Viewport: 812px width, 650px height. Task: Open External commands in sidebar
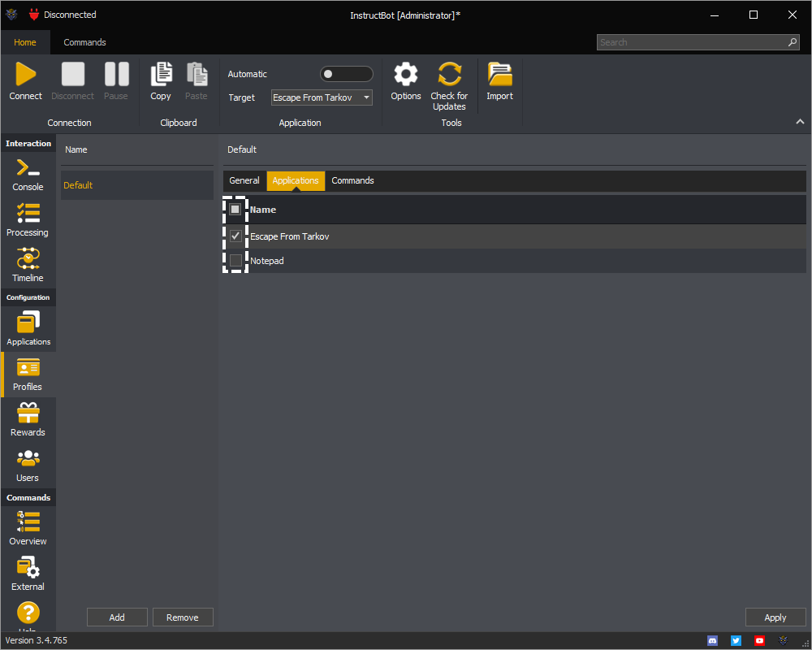28,574
